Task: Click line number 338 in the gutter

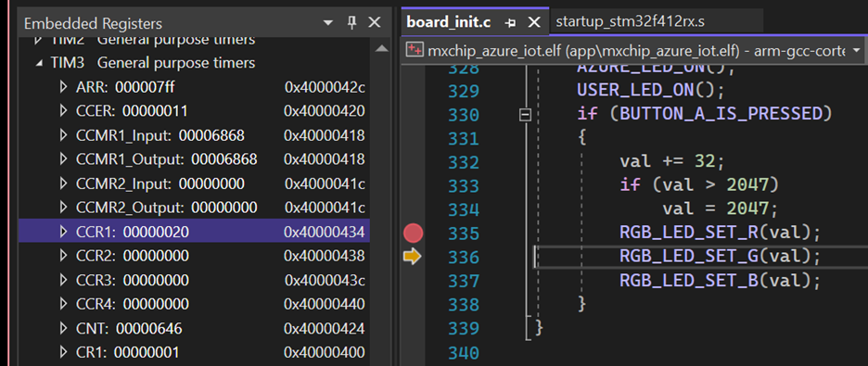Action: point(464,305)
